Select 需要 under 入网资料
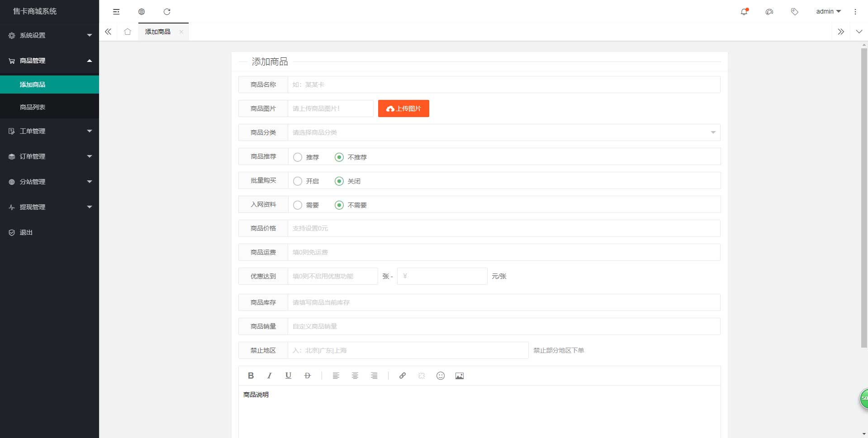 coord(297,205)
